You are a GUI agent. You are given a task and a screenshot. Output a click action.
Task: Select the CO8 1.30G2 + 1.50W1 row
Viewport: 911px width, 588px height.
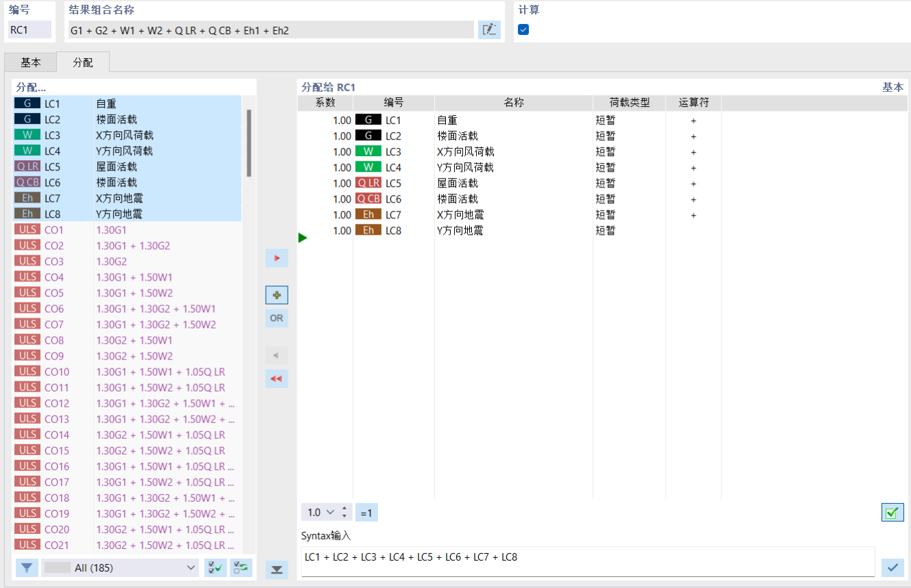click(x=127, y=340)
